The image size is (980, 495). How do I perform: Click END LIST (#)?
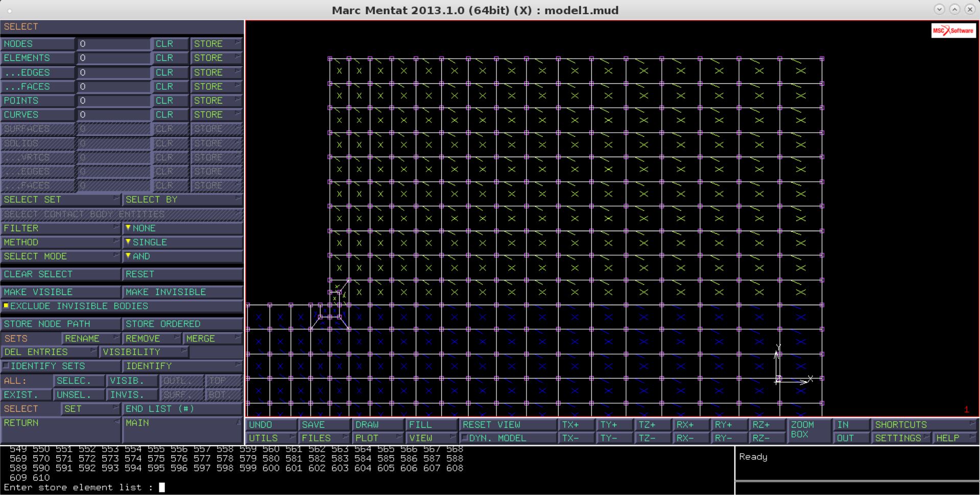(x=182, y=409)
